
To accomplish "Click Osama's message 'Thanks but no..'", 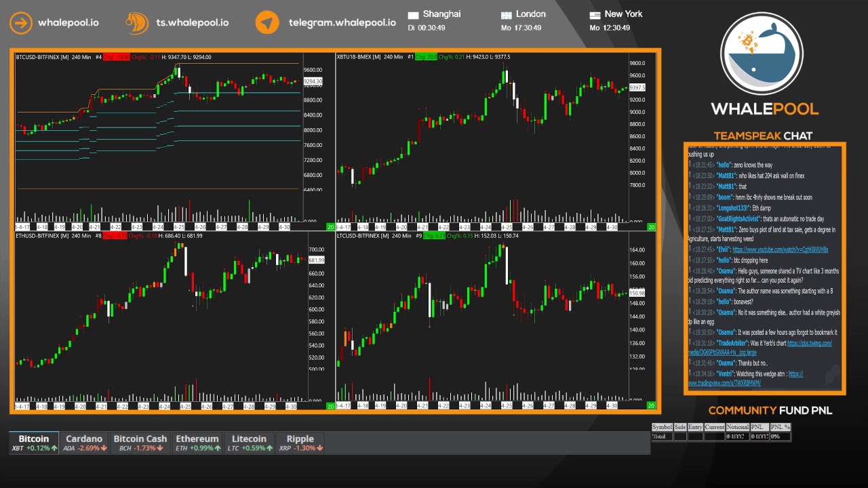I will tap(753, 363).
